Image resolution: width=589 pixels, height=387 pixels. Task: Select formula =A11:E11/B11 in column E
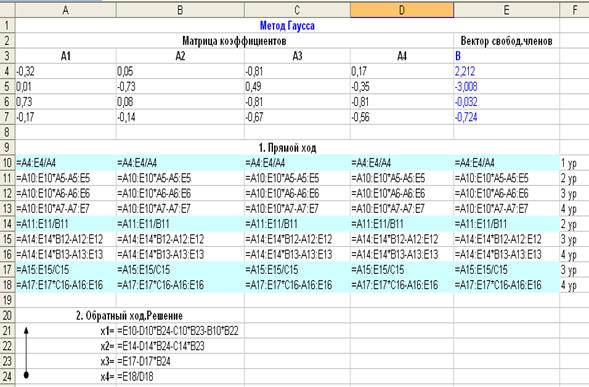[506, 224]
